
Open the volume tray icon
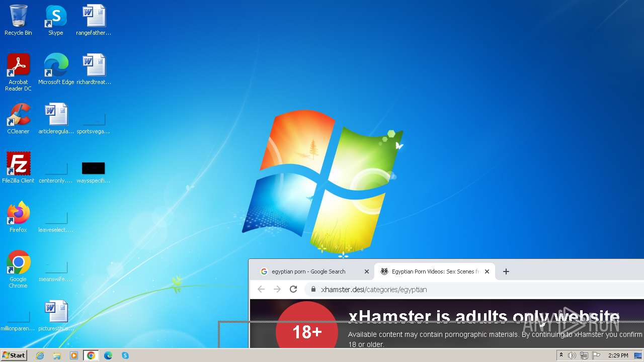coord(572,355)
